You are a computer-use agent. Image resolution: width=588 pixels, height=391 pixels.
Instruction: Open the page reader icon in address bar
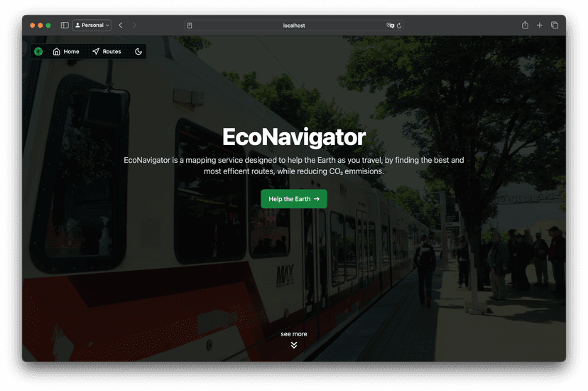tap(190, 26)
